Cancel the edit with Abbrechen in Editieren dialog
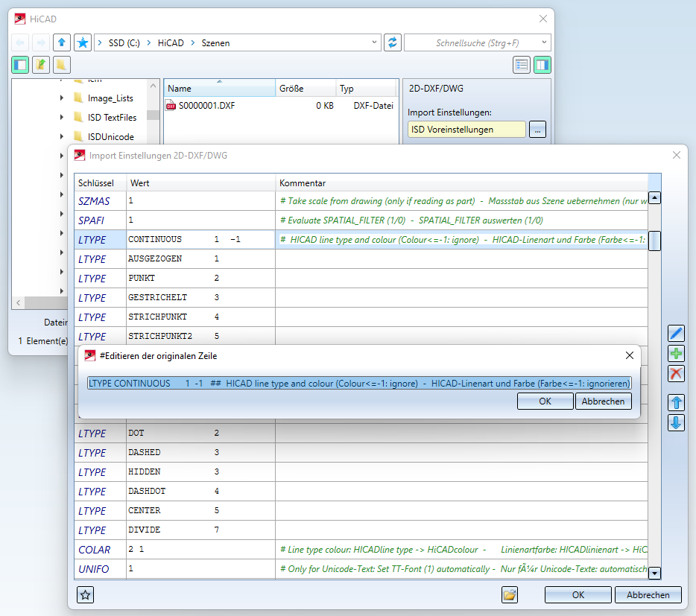Viewport: 696px width, 616px height. pos(604,401)
